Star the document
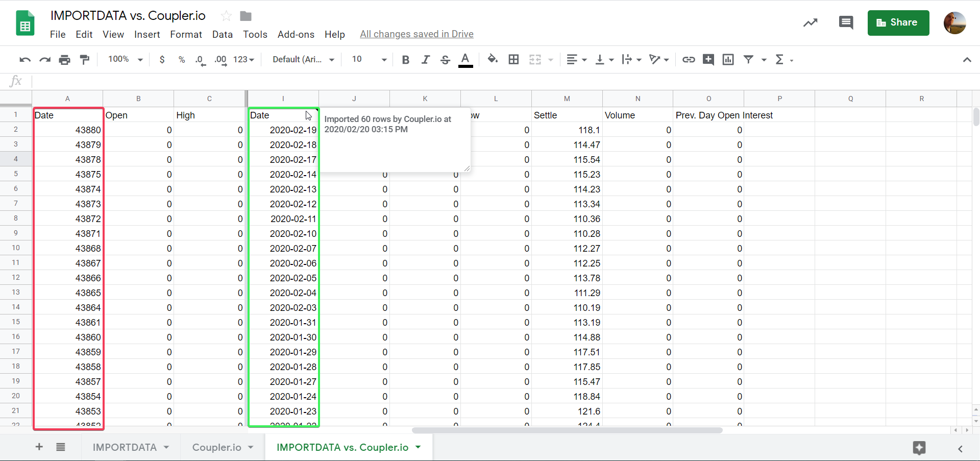 click(226, 16)
